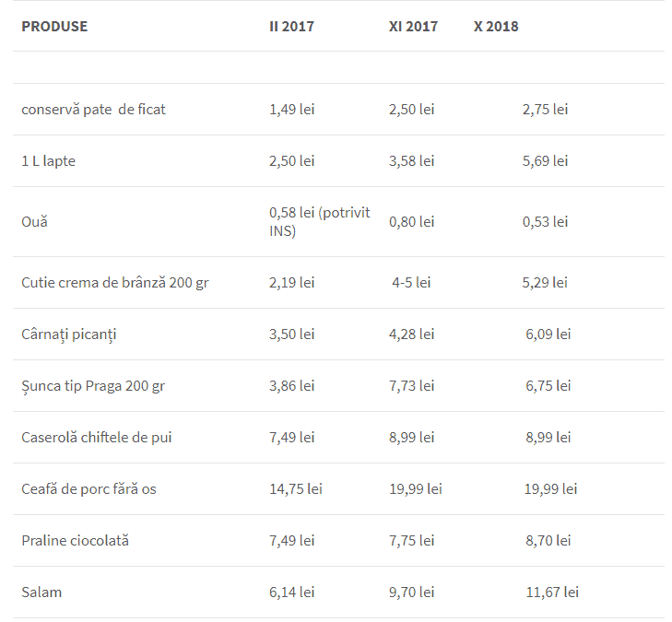This screenshot has width=672, height=622.
Task: Click the conservă pate de ficat row label
Action: pos(93,110)
